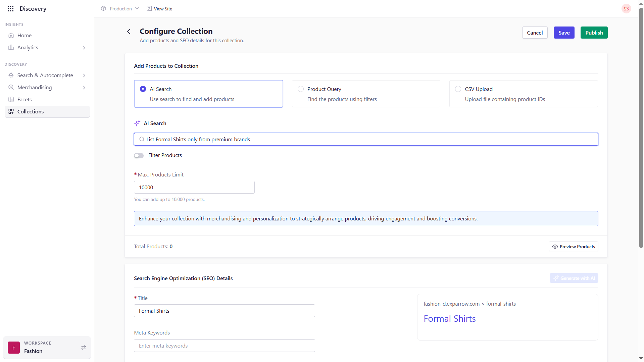Open the Merchandising menu item

tap(35, 88)
